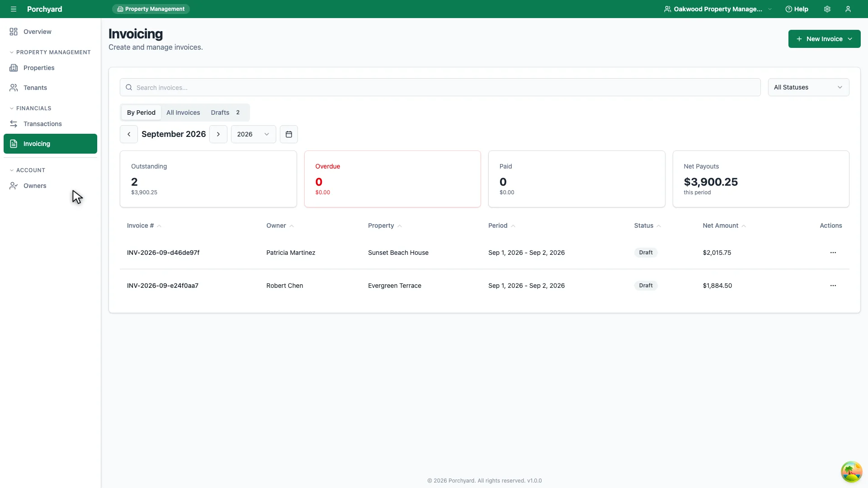868x488 pixels.
Task: Collapse the Financials section
Action: (30, 108)
